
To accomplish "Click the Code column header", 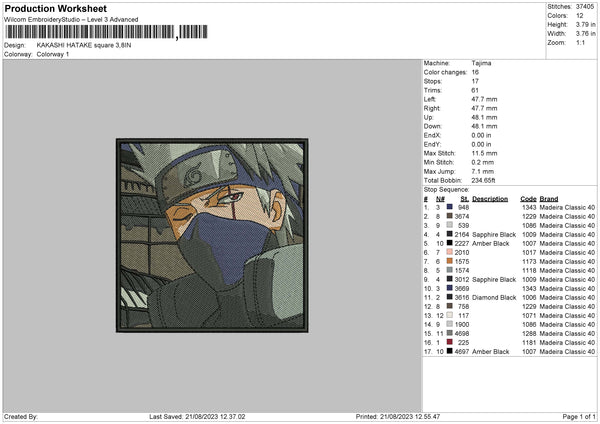I will (x=528, y=198).
